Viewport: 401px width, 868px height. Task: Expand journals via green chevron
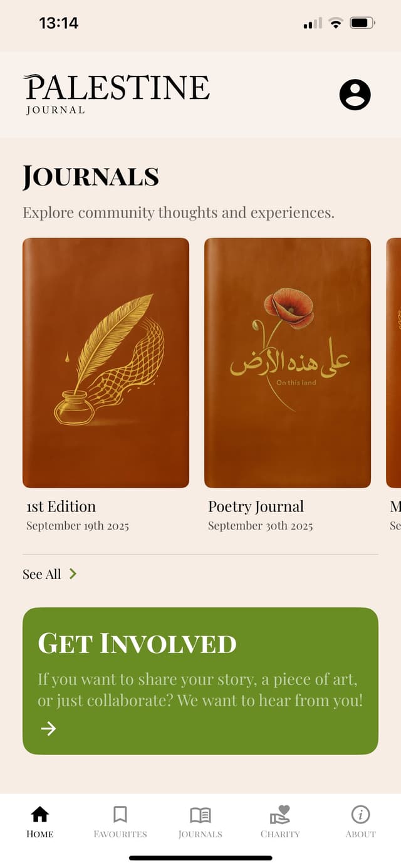(73, 573)
